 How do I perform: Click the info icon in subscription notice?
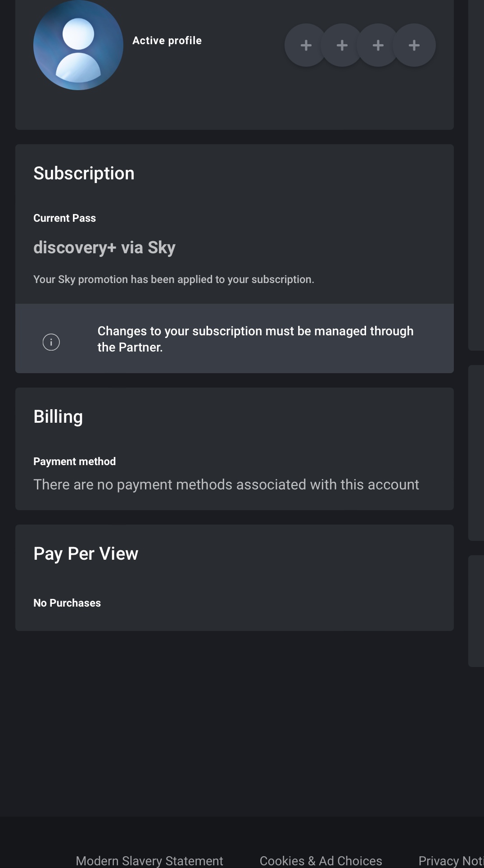pyautogui.click(x=51, y=342)
